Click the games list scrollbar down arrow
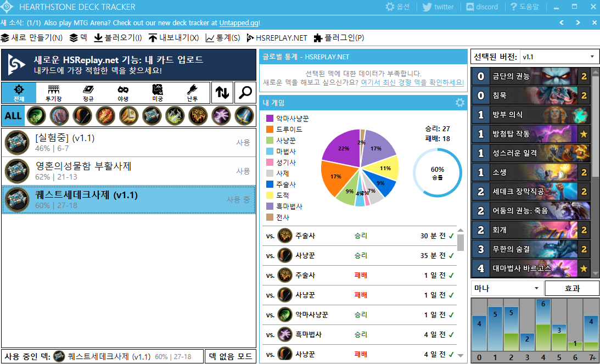The image size is (600, 364). coord(461,356)
